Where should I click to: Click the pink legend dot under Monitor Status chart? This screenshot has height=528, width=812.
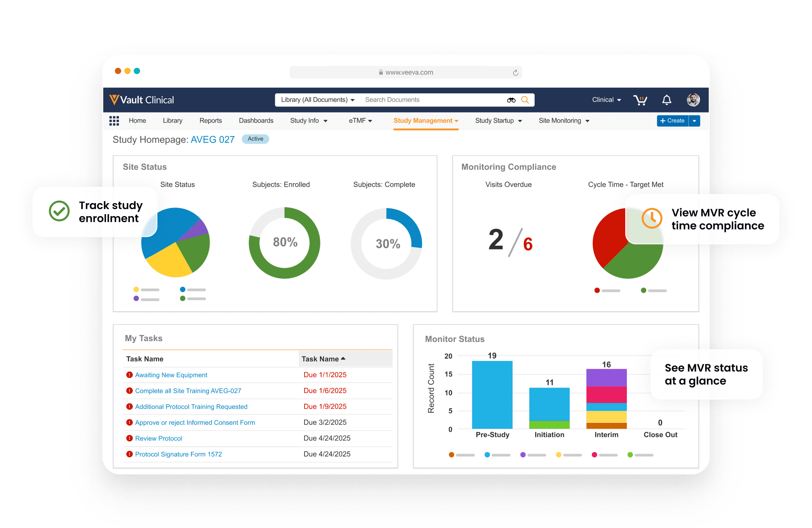pos(594,455)
